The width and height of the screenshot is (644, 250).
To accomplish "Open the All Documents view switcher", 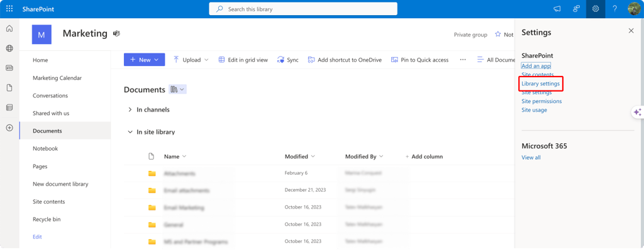I will [x=496, y=60].
